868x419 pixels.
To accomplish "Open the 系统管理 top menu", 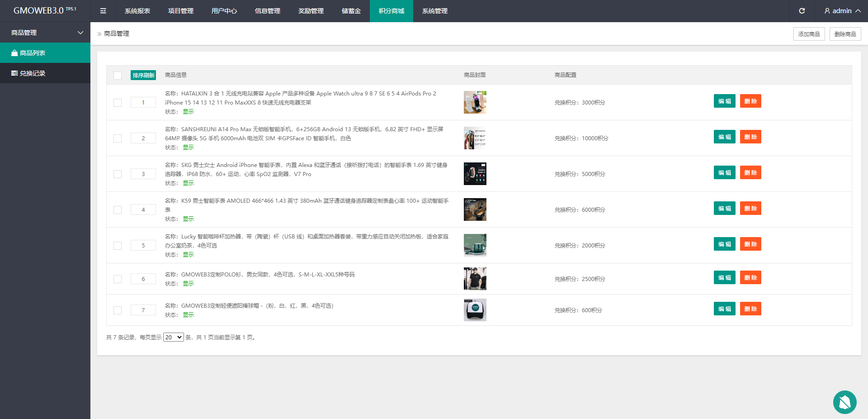I will (x=434, y=11).
